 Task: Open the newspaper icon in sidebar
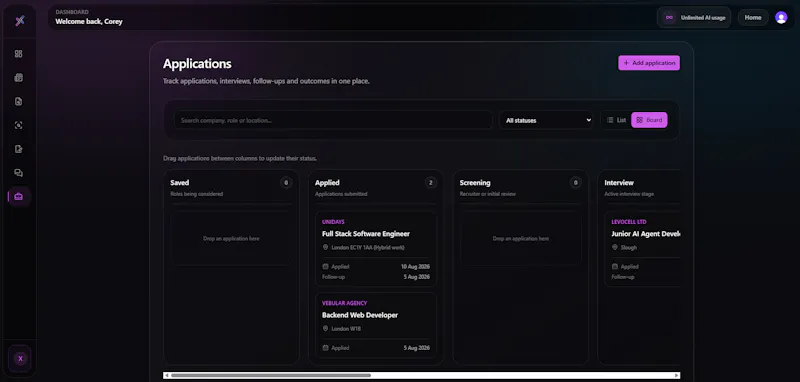(18, 78)
